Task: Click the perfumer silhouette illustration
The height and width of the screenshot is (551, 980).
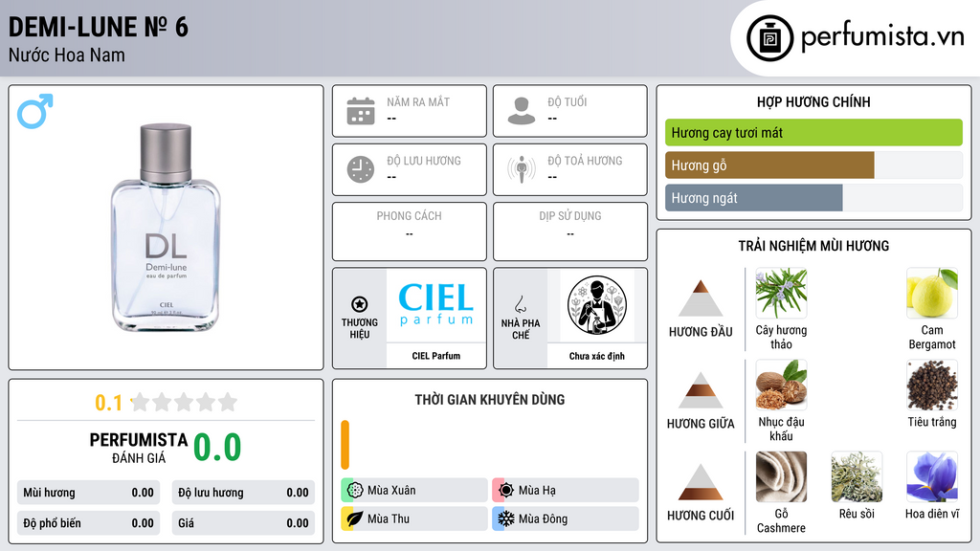Action: pos(597,305)
